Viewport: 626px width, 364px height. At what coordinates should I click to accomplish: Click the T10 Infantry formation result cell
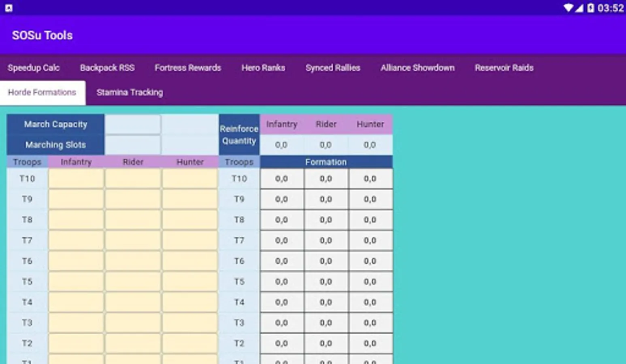(x=282, y=178)
